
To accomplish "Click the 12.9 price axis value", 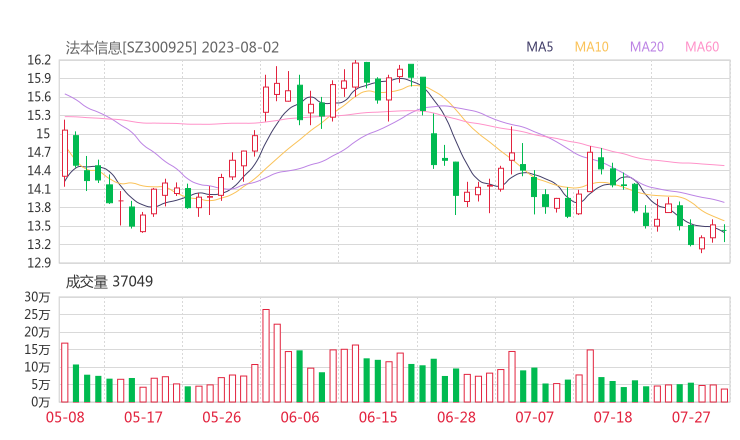I will (39, 263).
